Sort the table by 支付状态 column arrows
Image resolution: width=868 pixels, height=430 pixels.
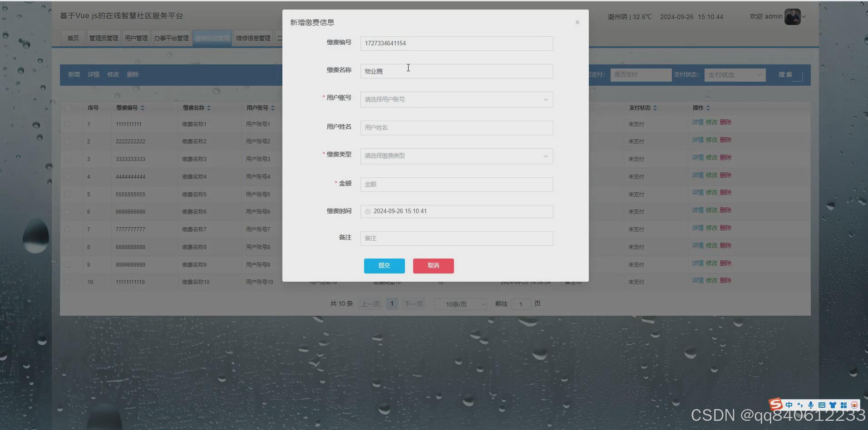click(x=655, y=108)
